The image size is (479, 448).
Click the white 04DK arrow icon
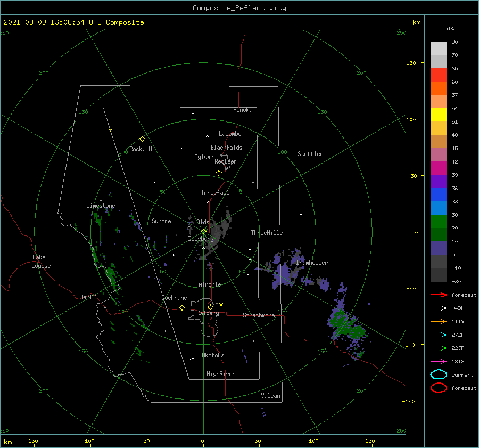tap(439, 308)
